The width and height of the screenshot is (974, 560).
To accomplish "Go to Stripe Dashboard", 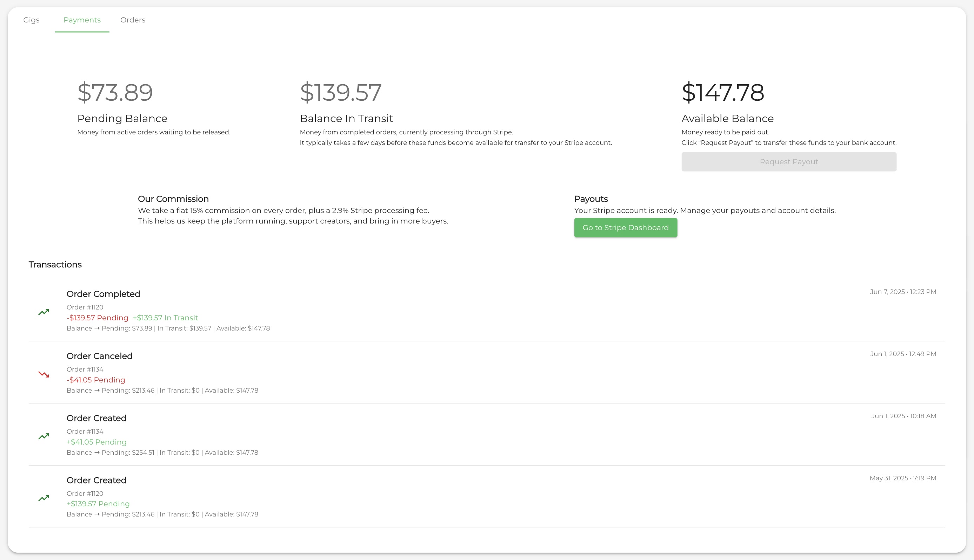I will click(x=625, y=228).
